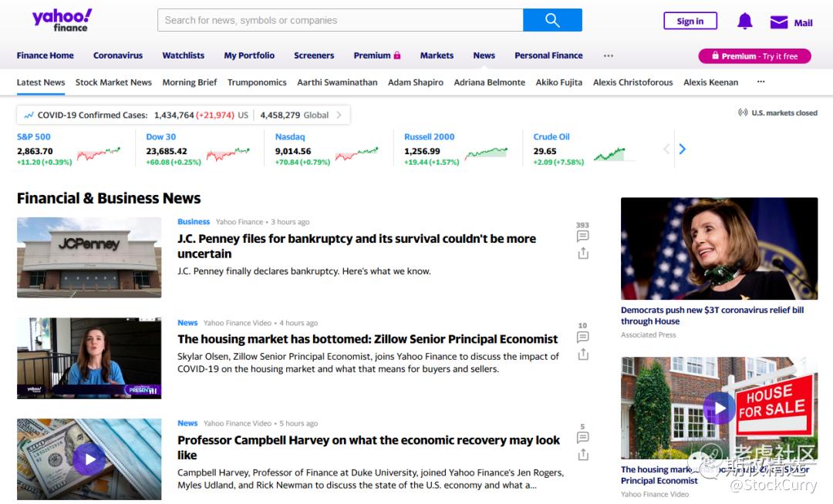The image size is (833, 504).
Task: Focus the news and symbols search field
Action: [339, 21]
